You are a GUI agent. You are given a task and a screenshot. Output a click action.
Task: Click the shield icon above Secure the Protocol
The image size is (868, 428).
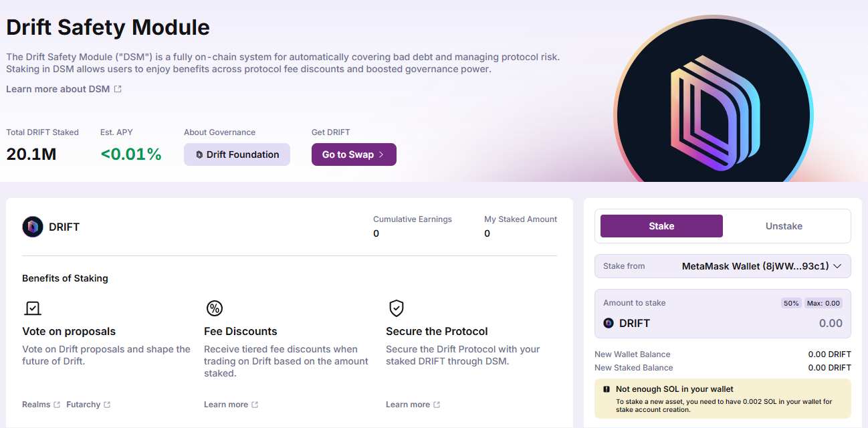396,308
